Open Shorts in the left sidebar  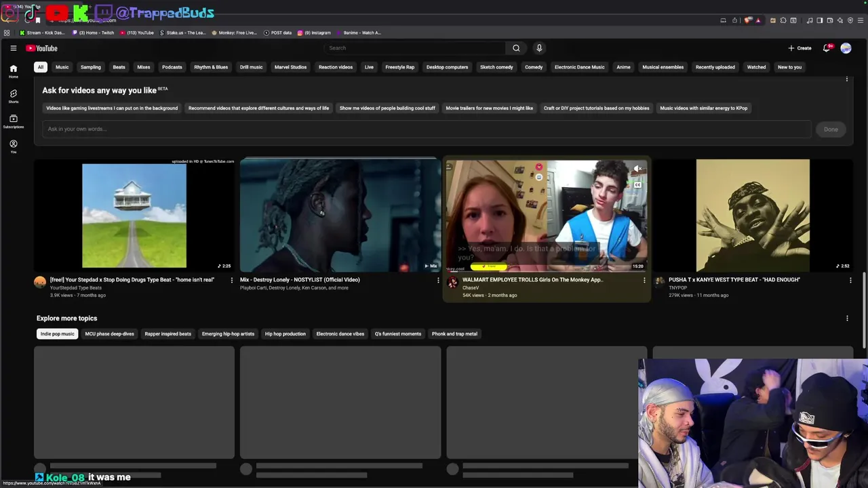click(x=13, y=96)
